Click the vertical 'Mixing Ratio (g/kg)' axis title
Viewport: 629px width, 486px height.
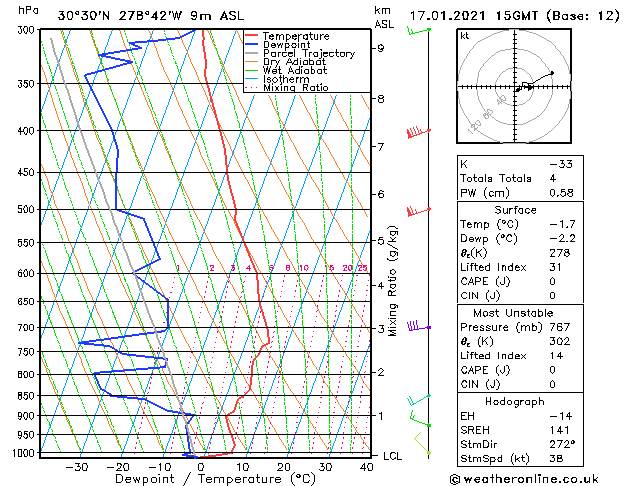point(392,281)
